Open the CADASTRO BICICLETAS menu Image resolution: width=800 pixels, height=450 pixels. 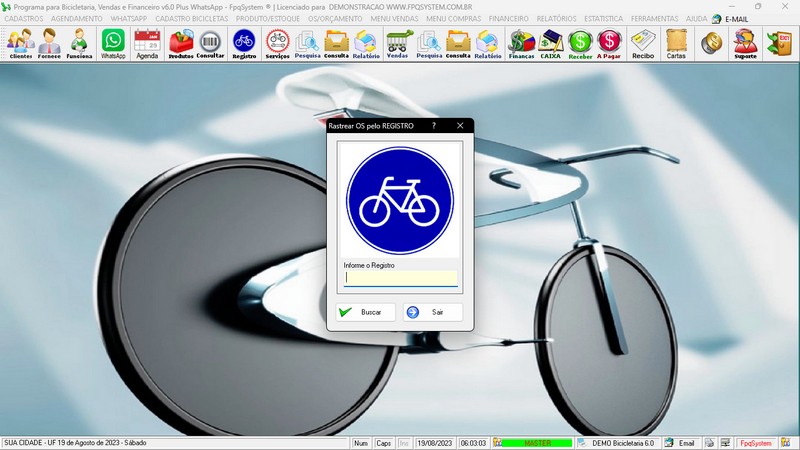click(x=192, y=18)
